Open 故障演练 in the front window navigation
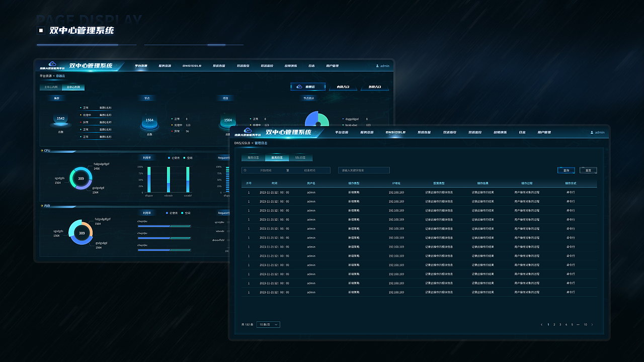Image resolution: width=644 pixels, height=362 pixels. point(501,132)
